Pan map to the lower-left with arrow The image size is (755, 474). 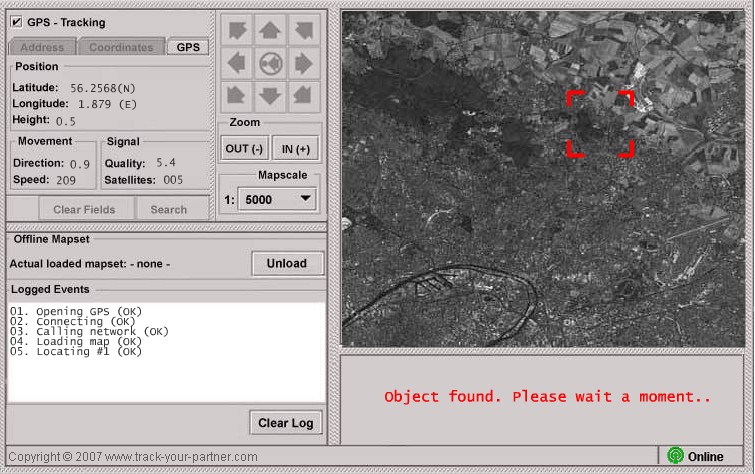(237, 97)
